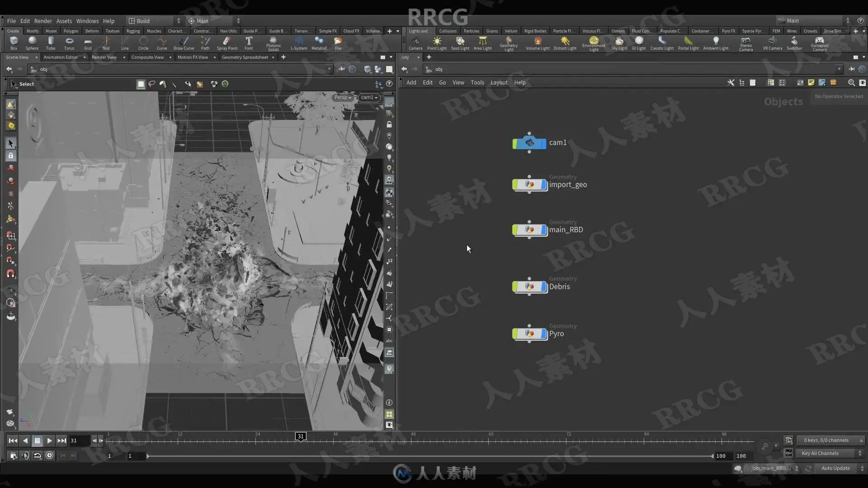Open the Render menu
Image resolution: width=868 pixels, height=488 pixels.
[x=43, y=21]
